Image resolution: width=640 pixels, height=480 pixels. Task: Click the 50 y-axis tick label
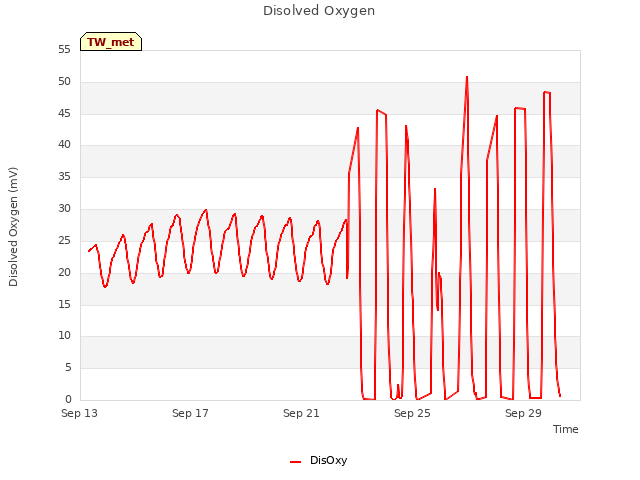[64, 82]
